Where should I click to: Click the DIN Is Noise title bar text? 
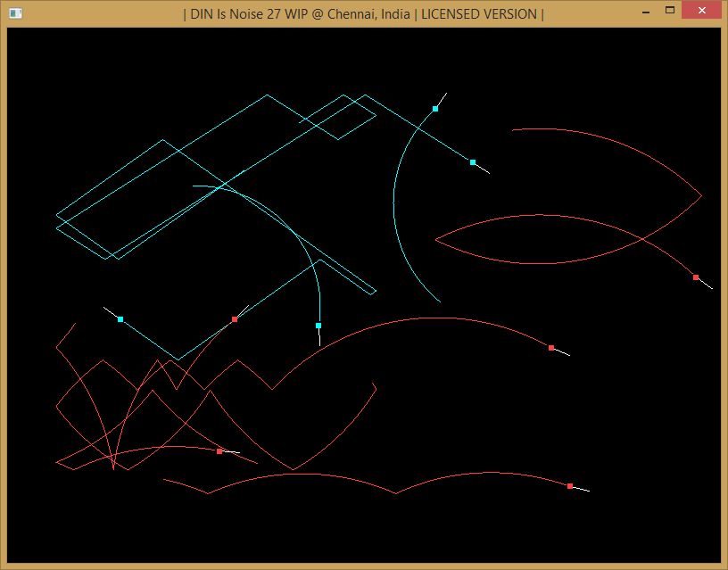[x=363, y=14]
